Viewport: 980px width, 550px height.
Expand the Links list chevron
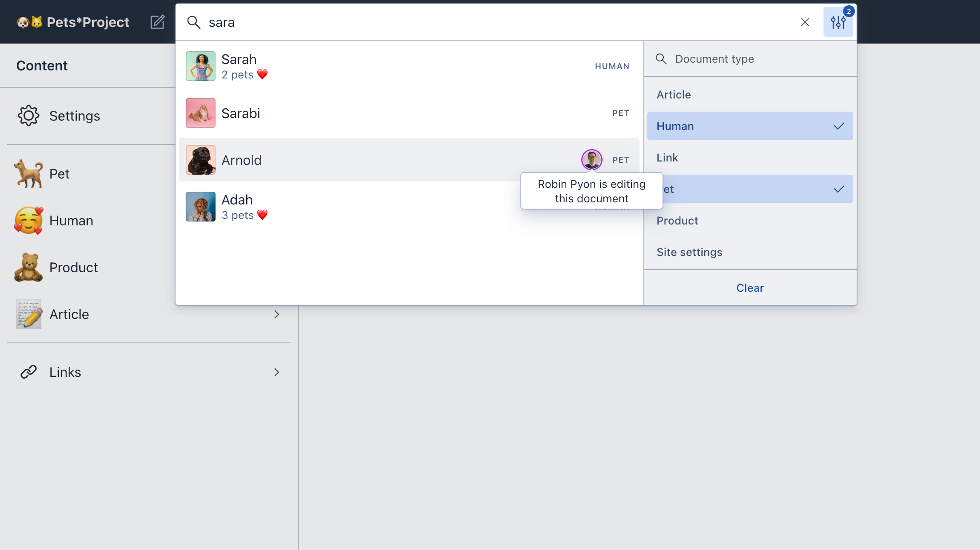pos(277,372)
